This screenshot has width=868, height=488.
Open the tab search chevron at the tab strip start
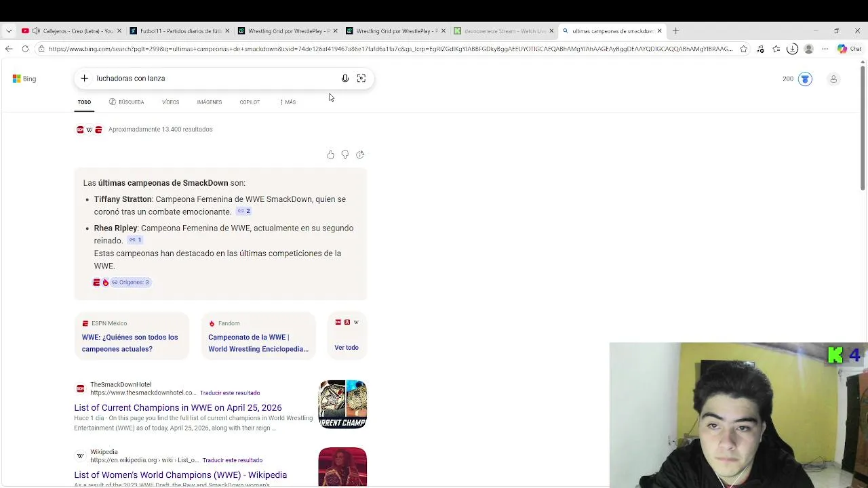pyautogui.click(x=9, y=30)
